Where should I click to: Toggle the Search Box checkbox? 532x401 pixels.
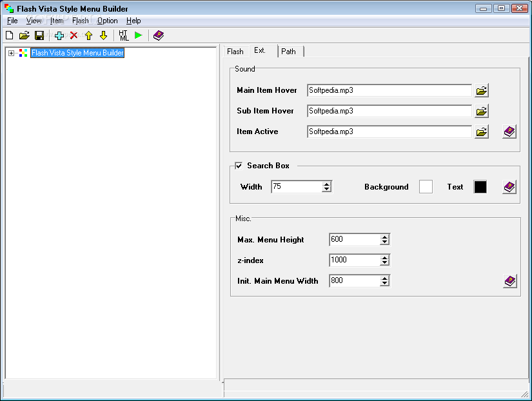(239, 166)
